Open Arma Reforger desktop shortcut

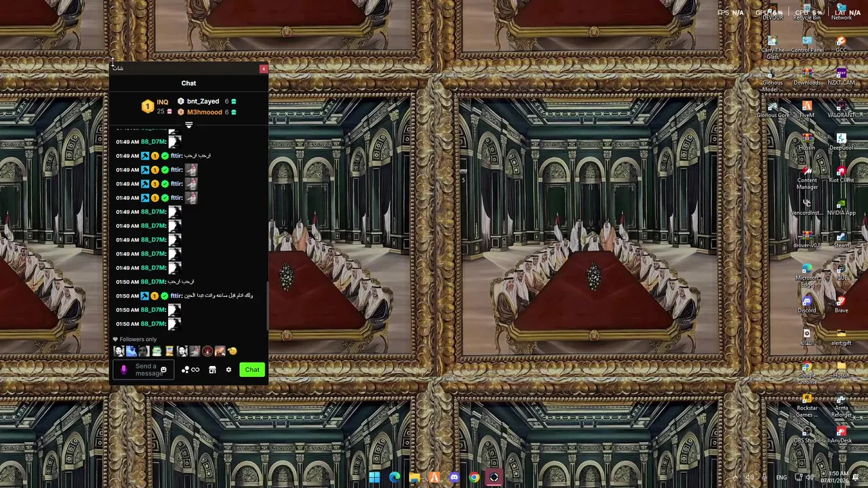pyautogui.click(x=841, y=406)
